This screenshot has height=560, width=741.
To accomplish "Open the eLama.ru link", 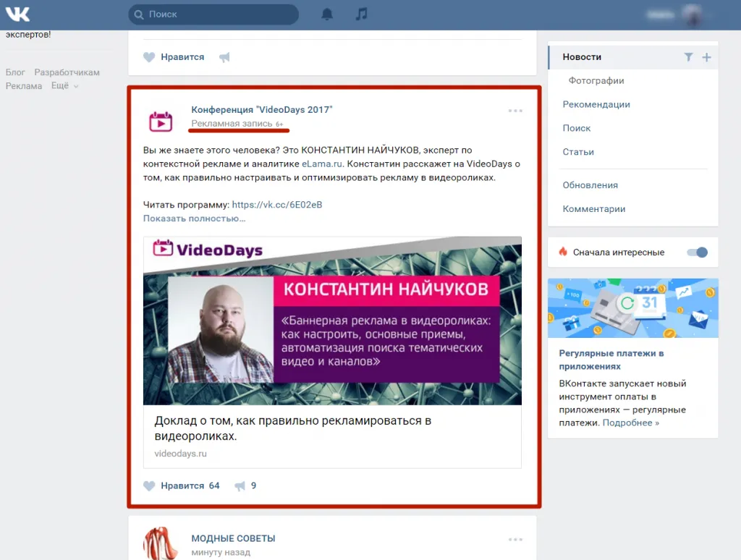I will 322,164.
